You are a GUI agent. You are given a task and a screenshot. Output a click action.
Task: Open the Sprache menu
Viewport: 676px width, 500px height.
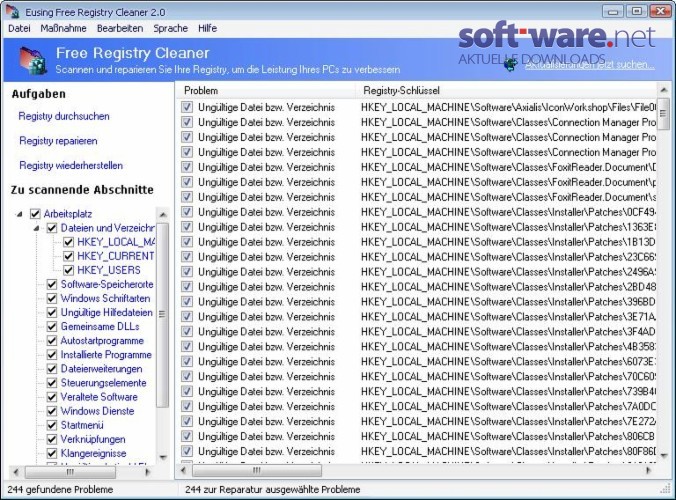click(170, 28)
